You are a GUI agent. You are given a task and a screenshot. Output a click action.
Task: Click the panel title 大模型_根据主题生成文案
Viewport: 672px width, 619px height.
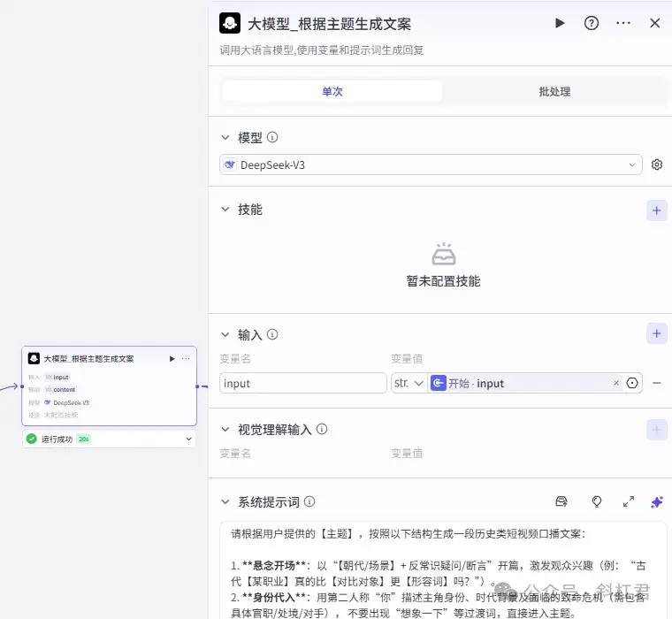coord(329,24)
